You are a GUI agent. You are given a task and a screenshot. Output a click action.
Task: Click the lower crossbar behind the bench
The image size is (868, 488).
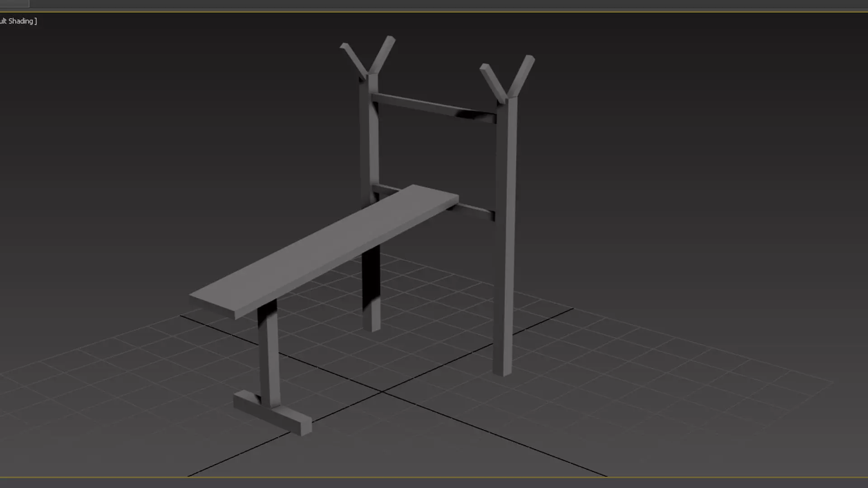(475, 211)
